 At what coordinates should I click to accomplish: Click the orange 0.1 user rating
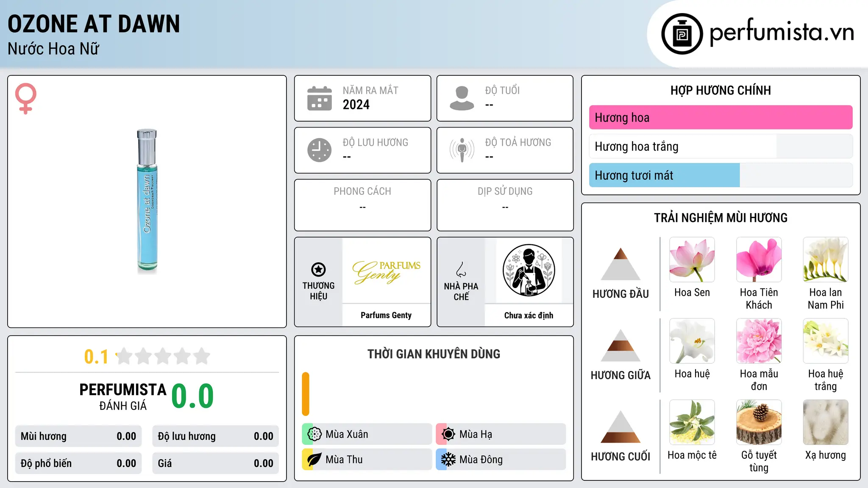click(x=96, y=357)
